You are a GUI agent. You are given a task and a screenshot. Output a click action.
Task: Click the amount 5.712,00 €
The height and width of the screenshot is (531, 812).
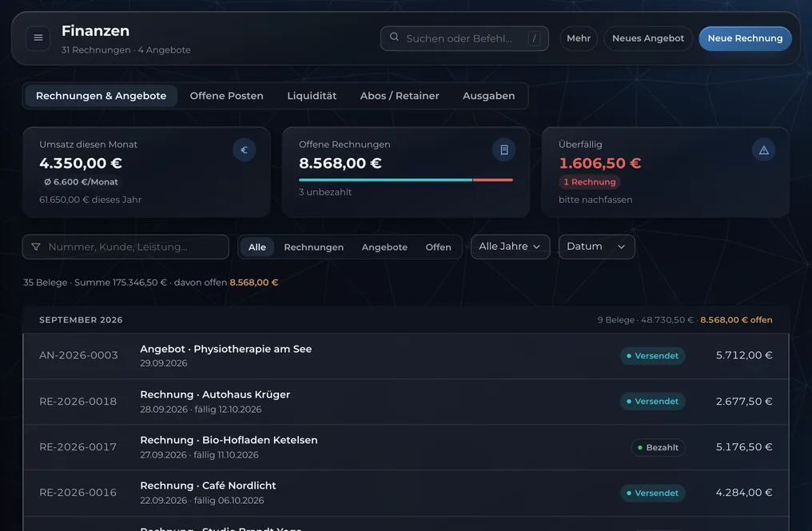(x=743, y=355)
